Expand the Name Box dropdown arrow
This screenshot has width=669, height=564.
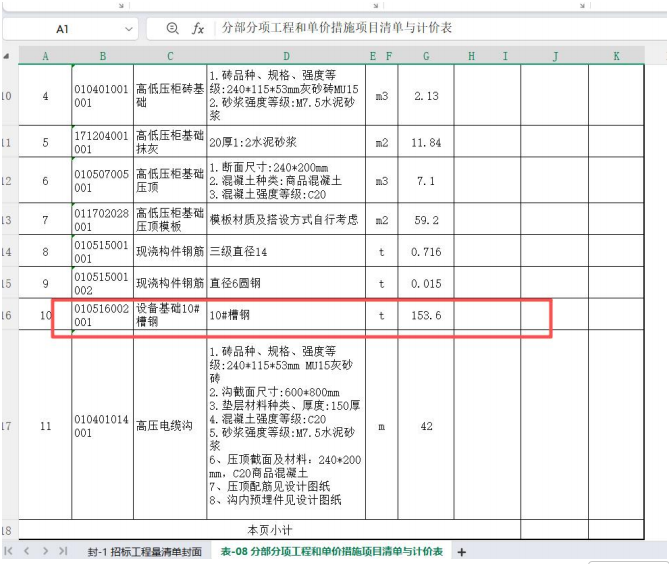pyautogui.click(x=128, y=29)
